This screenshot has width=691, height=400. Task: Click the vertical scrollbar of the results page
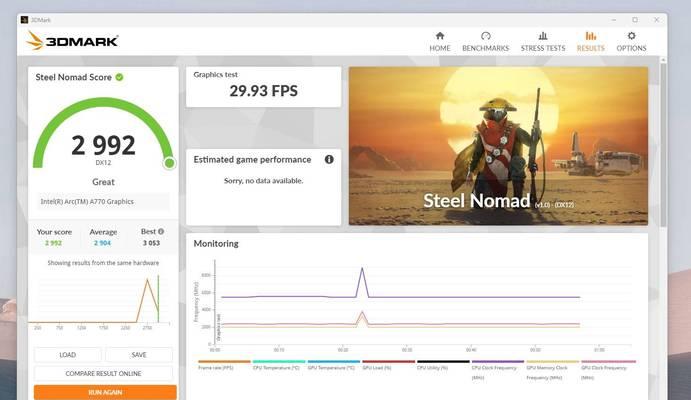coord(663,145)
